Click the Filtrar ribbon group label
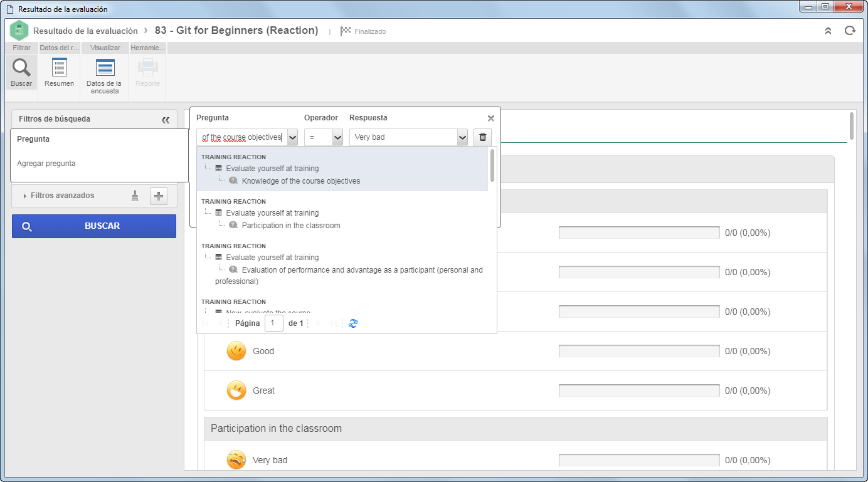This screenshot has width=868, height=482. coord(21,48)
